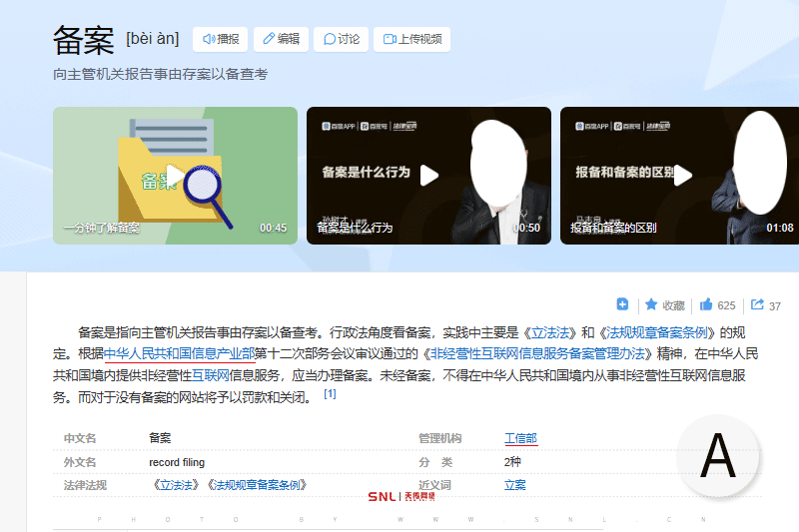The image size is (799, 532).
Task: Click the 播报 audio playback button
Action: point(220,39)
